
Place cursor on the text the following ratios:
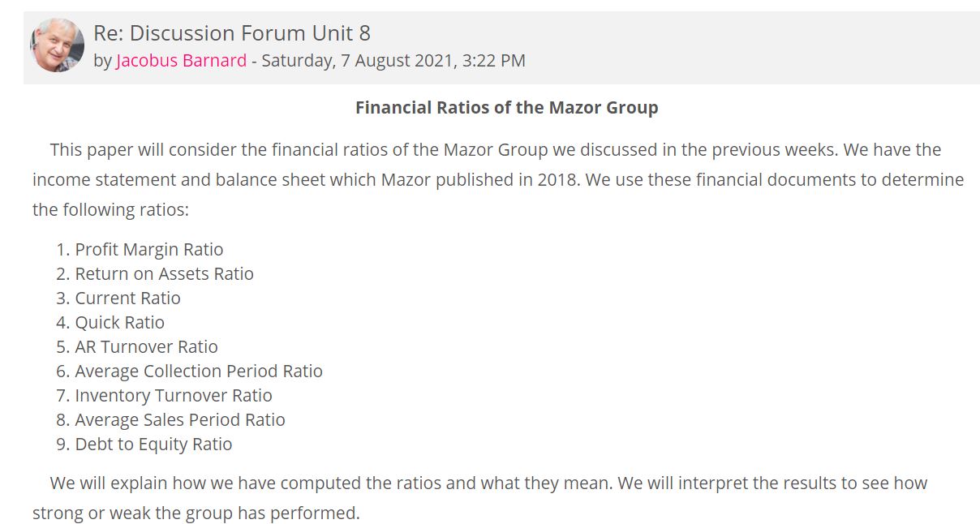[110, 210]
